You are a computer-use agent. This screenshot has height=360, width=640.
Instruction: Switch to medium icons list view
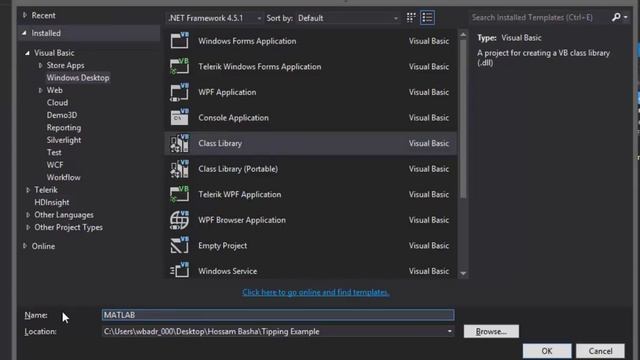coord(427,18)
